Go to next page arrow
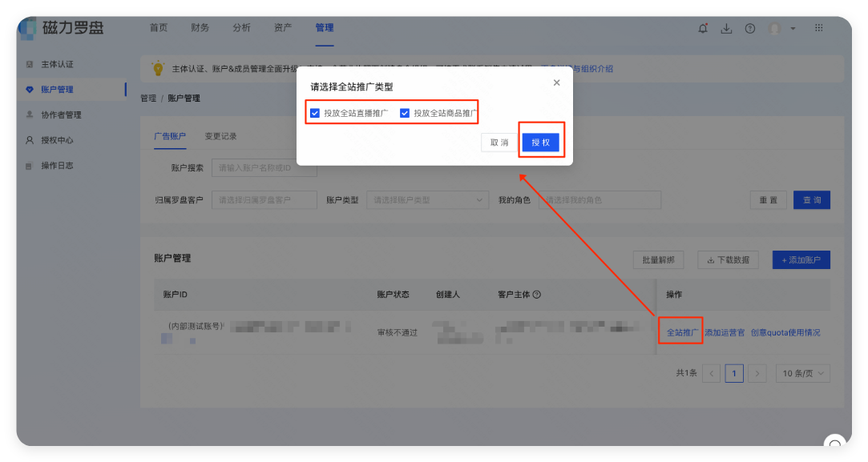The image size is (868, 462). (757, 373)
